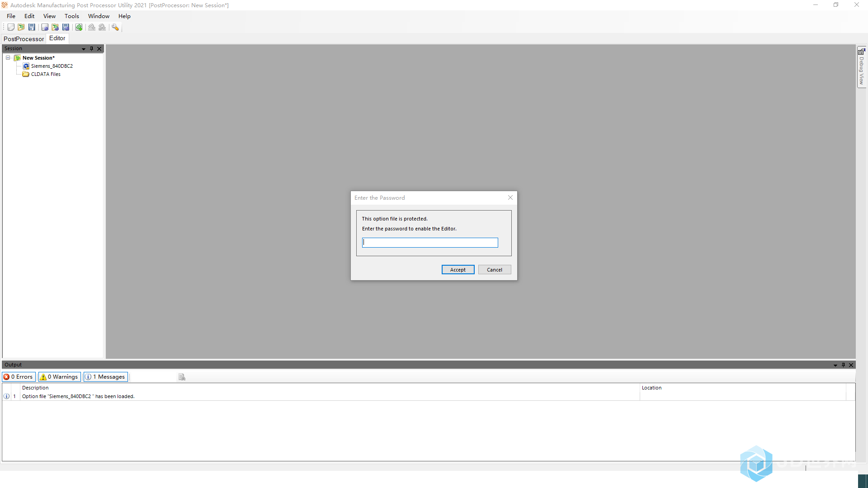The width and height of the screenshot is (868, 488).
Task: Click the info icon on message row 1
Action: pyautogui.click(x=6, y=396)
